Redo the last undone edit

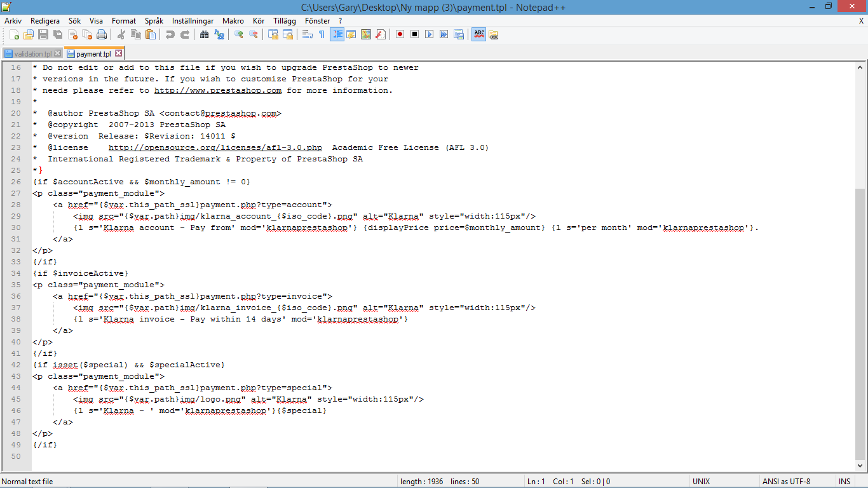pyautogui.click(x=185, y=34)
